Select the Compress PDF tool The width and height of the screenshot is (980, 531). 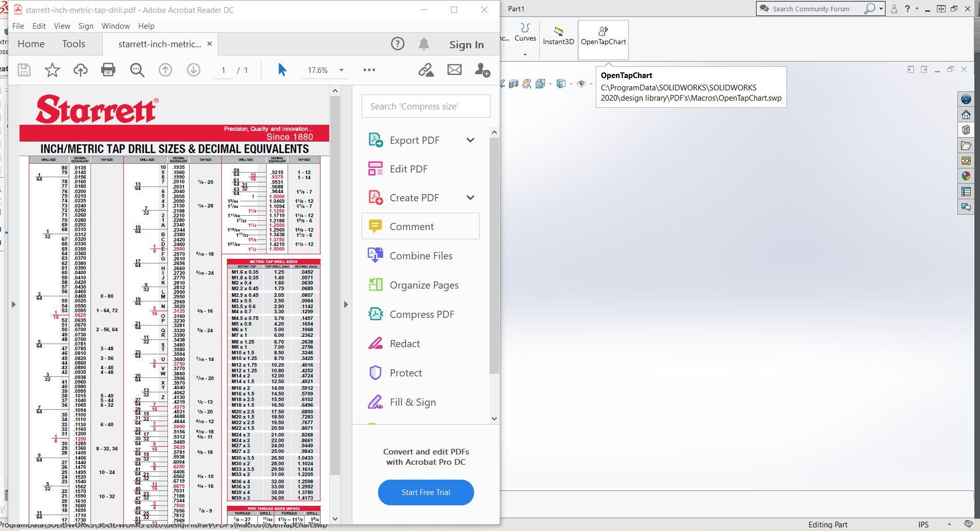(421, 314)
